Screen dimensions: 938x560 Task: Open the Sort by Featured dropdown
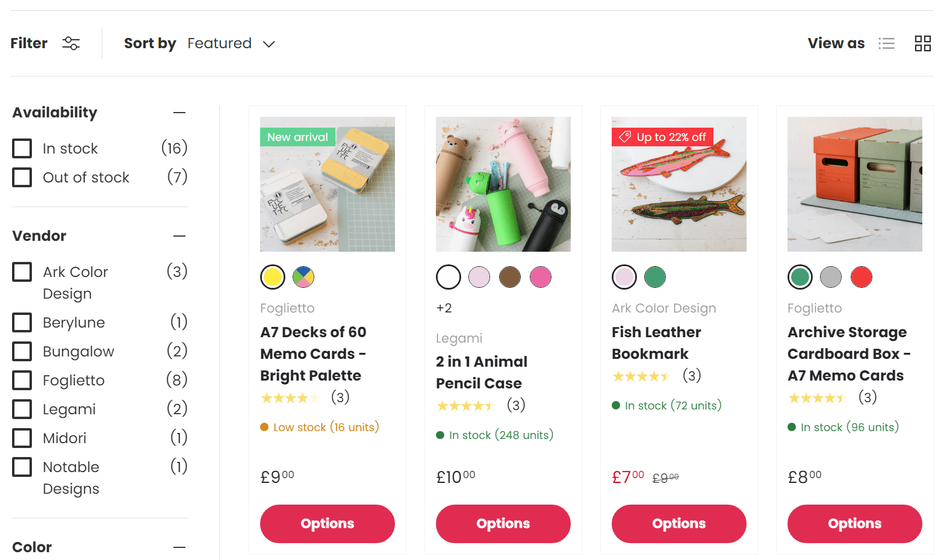(232, 43)
